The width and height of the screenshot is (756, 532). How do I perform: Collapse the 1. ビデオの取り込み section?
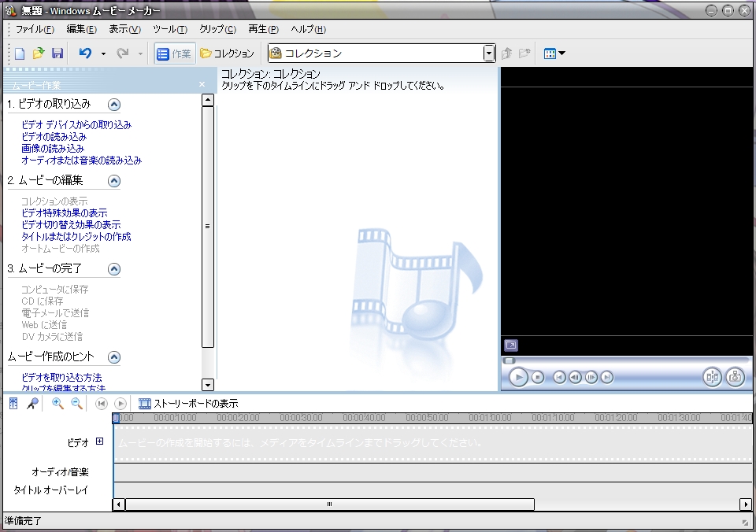coord(113,105)
